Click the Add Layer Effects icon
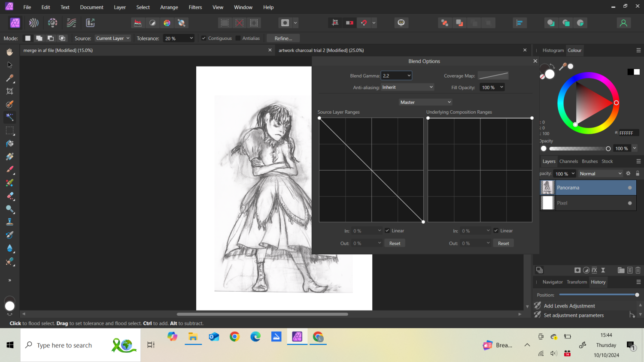The width and height of the screenshot is (644, 362). (x=594, y=270)
